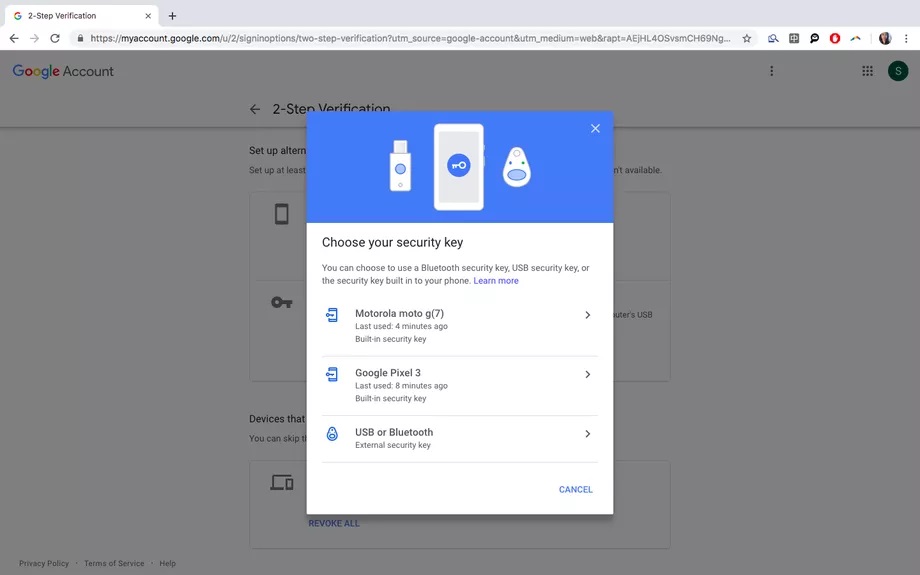
Task: Open the Google apps grid
Action: [867, 71]
